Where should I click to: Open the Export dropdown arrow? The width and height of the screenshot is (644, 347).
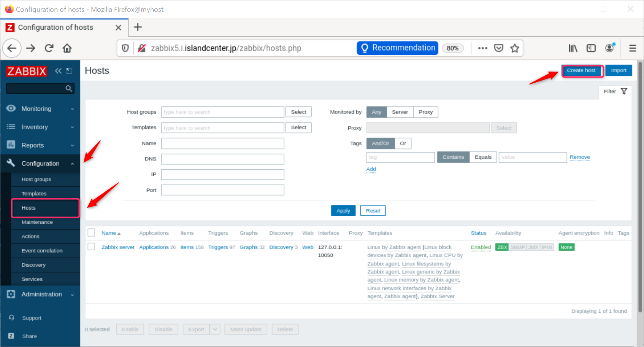point(215,329)
